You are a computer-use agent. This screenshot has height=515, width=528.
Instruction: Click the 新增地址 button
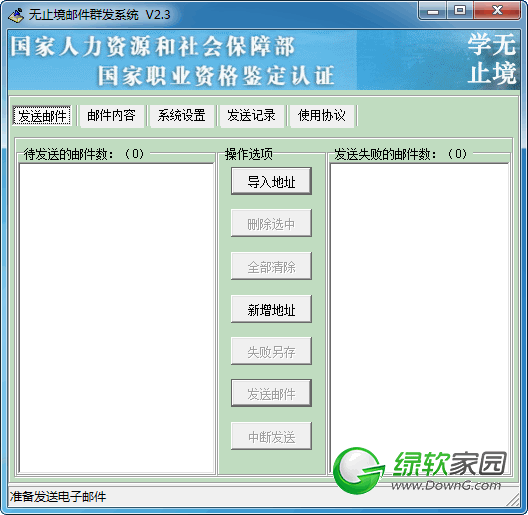click(x=271, y=309)
